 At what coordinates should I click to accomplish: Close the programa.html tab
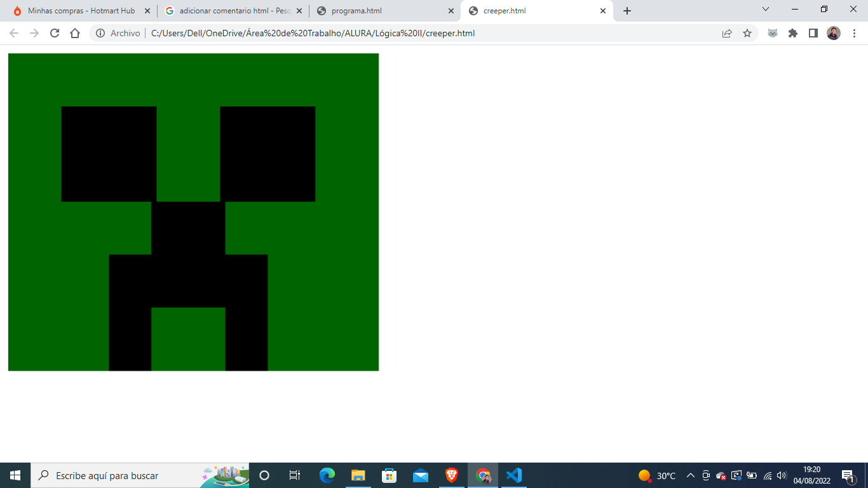tap(451, 11)
